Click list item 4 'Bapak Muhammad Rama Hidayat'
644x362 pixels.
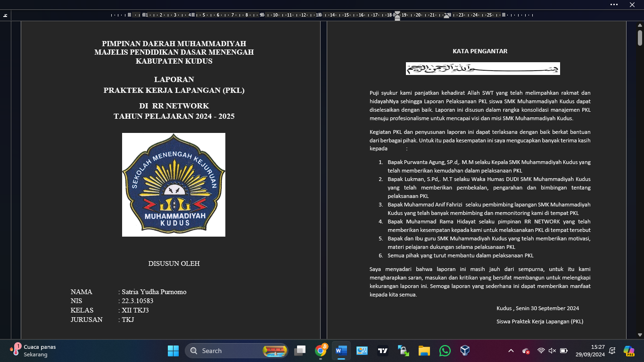[489, 226]
